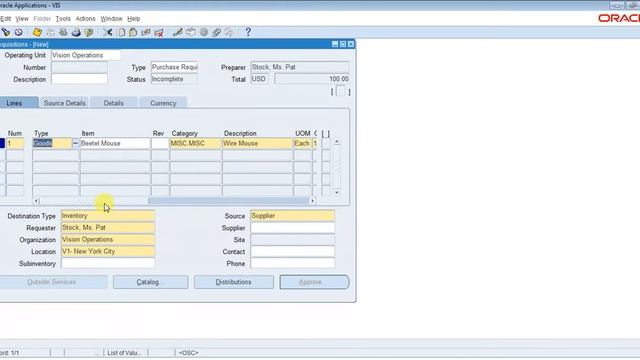Close the Requisitions inner window
Image resolution: width=640 pixels, height=360 pixels.
coord(351,44)
